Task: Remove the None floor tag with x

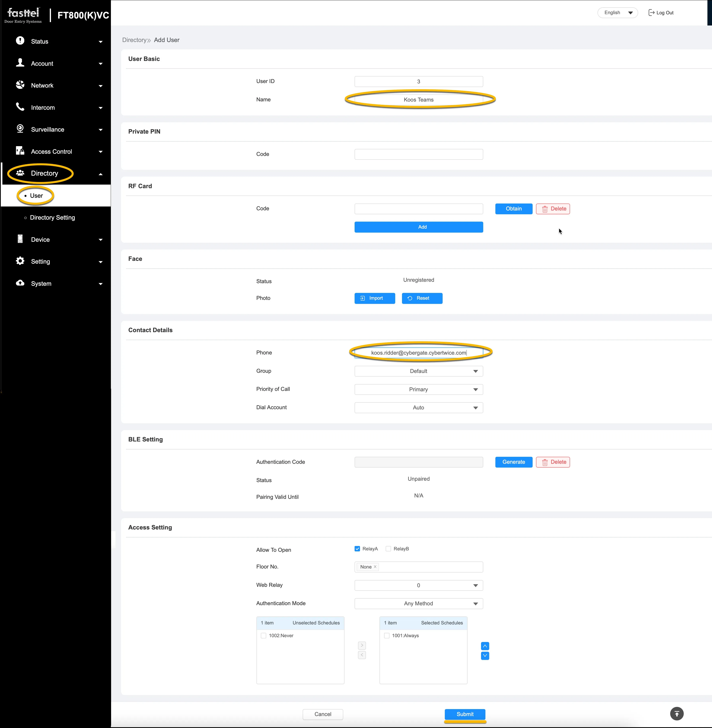Action: [x=375, y=567]
